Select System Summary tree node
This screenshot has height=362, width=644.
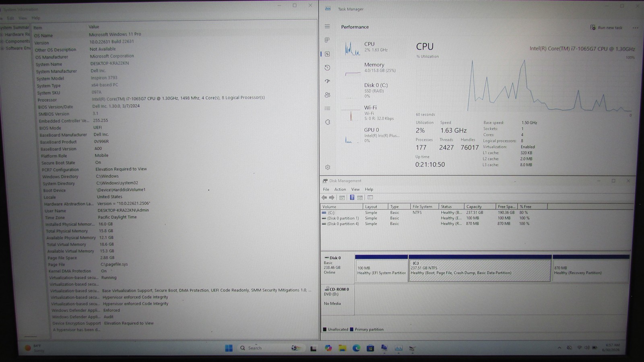pos(14,27)
